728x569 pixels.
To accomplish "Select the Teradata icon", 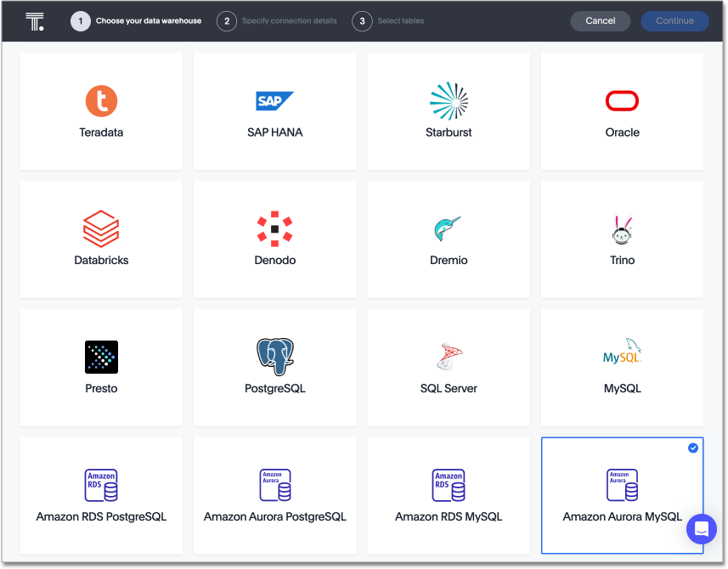I will (x=101, y=100).
